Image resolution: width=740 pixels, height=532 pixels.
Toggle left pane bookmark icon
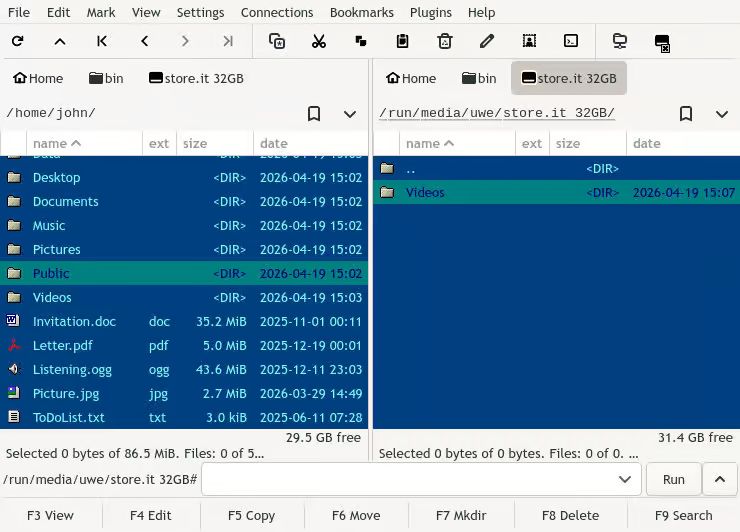[314, 114]
